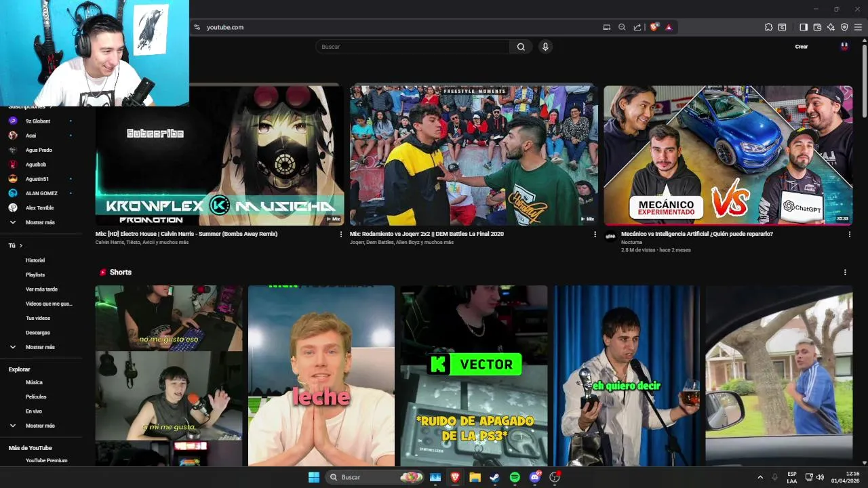Screen dimensions: 868x488
Task: Open the browser extensions puzzle icon
Action: pyautogui.click(x=768, y=27)
